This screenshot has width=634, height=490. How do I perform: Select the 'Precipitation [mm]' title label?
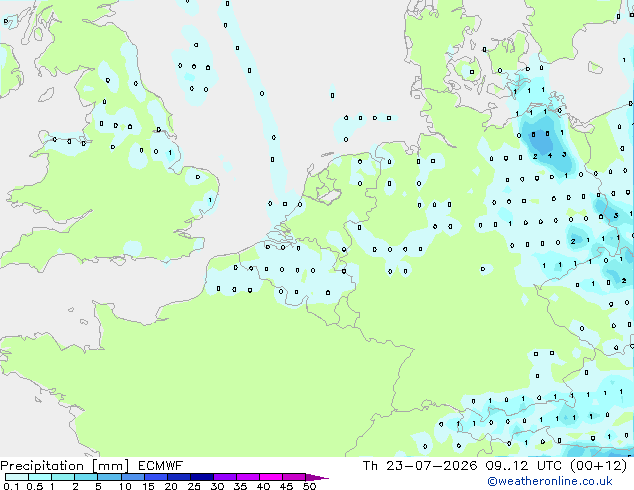[65, 466]
